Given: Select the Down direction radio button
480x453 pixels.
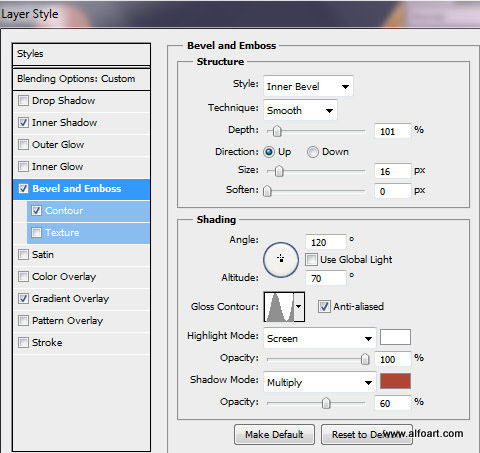Looking at the screenshot, I should [x=313, y=152].
